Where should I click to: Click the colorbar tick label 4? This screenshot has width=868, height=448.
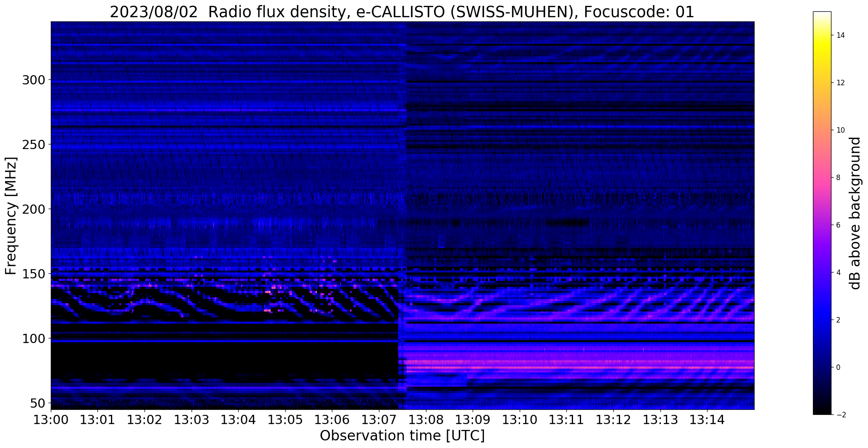click(x=838, y=272)
